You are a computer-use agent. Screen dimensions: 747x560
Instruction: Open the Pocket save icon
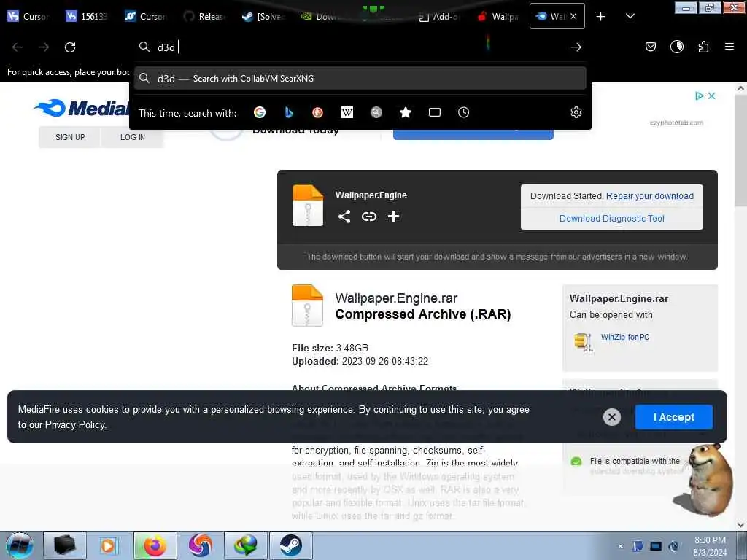650,47
